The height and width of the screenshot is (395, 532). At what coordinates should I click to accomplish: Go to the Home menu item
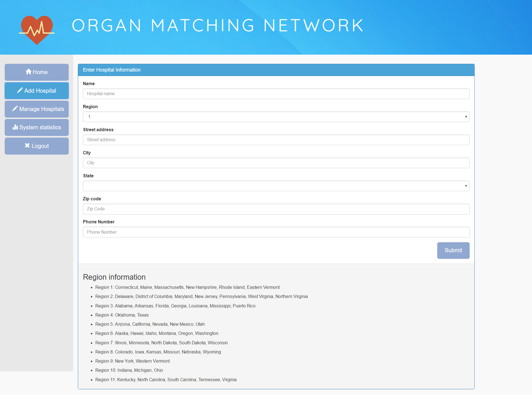click(x=37, y=72)
